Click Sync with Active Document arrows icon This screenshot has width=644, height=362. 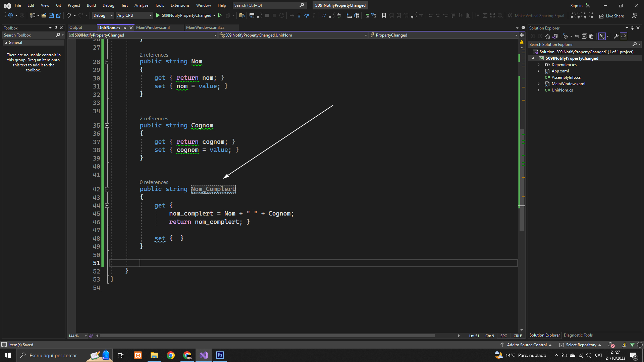click(577, 36)
